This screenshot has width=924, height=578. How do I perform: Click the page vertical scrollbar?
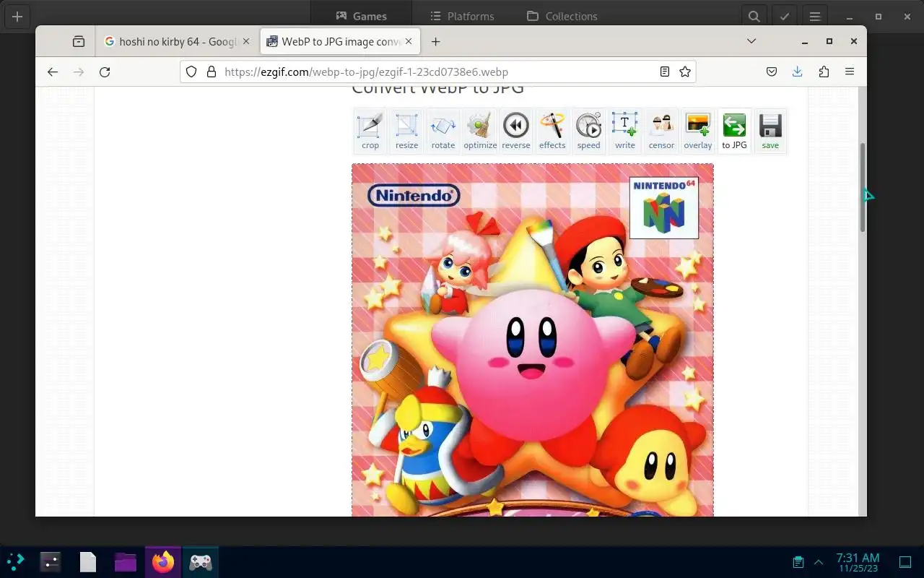(862, 187)
